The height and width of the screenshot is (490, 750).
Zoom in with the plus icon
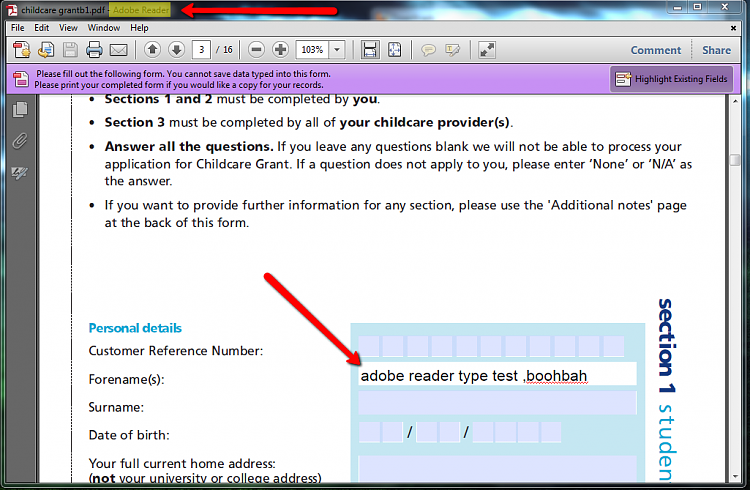pyautogui.click(x=280, y=49)
